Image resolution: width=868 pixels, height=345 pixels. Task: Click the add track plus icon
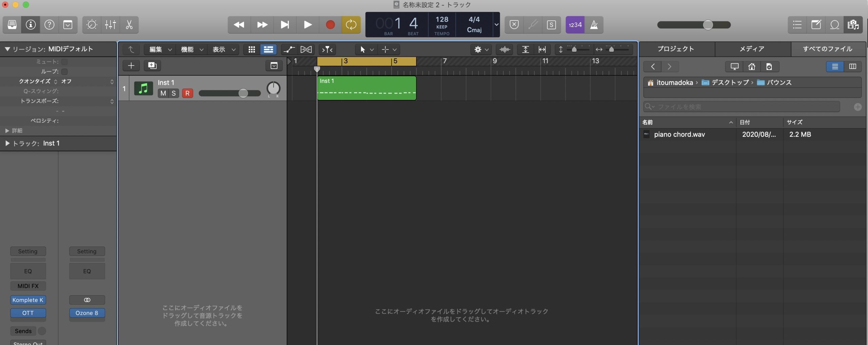click(x=131, y=65)
